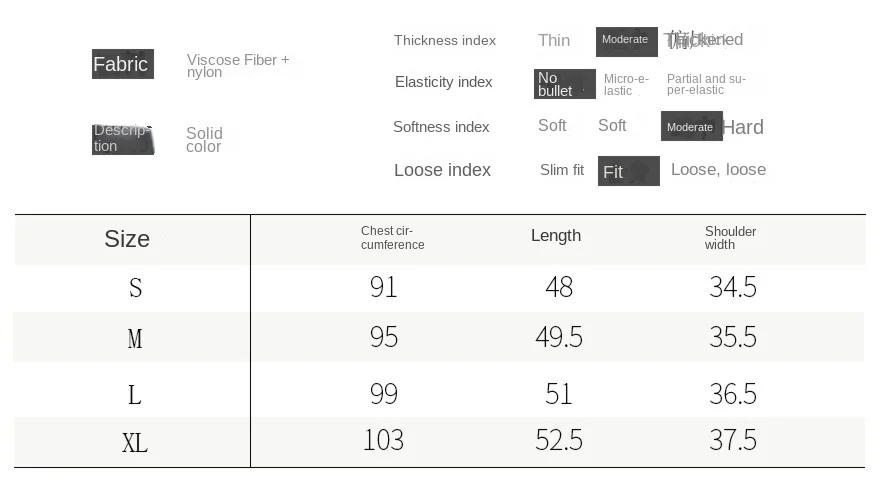This screenshot has width=892, height=483.
Task: Click the Length column header
Action: coord(556,236)
